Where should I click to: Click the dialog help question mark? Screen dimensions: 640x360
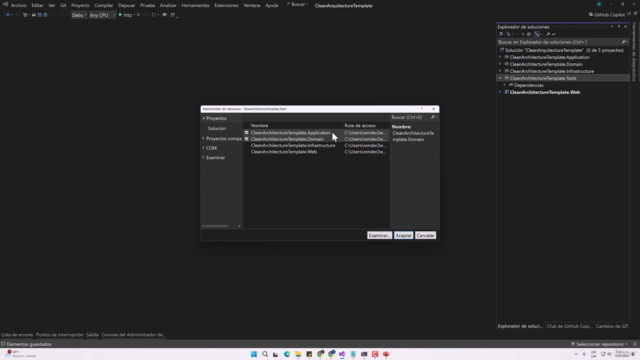[422, 109]
